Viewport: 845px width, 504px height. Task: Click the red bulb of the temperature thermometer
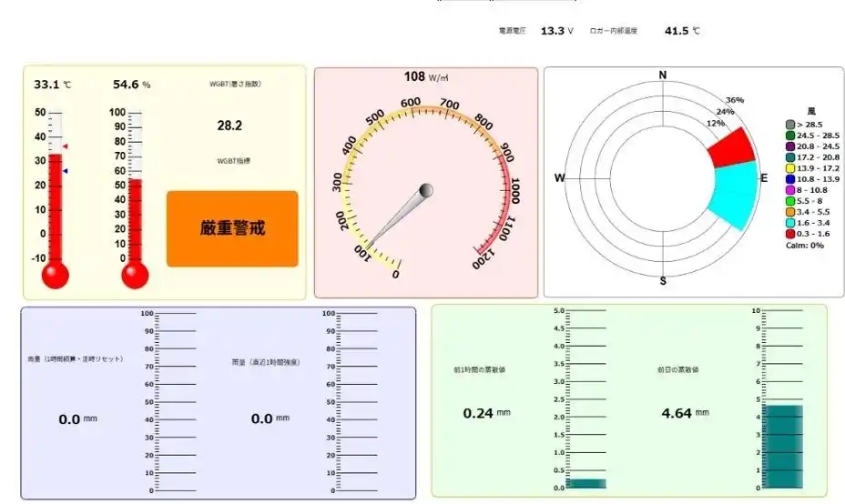coord(56,276)
